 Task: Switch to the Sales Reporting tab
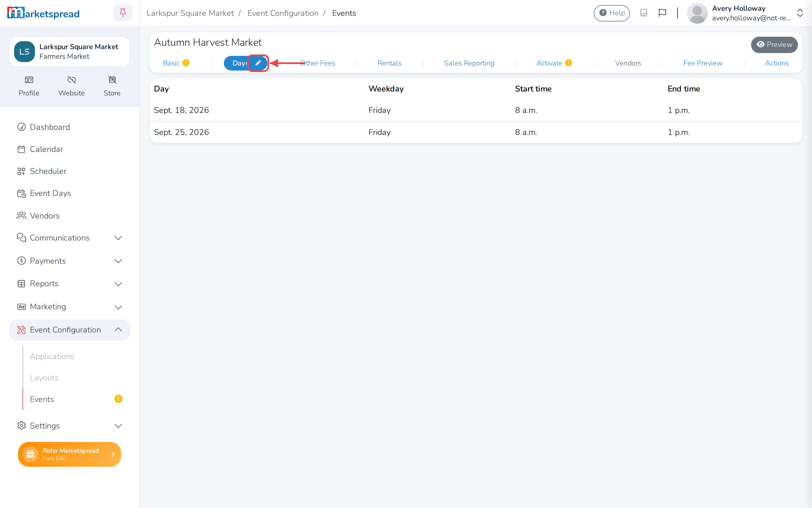tap(469, 63)
